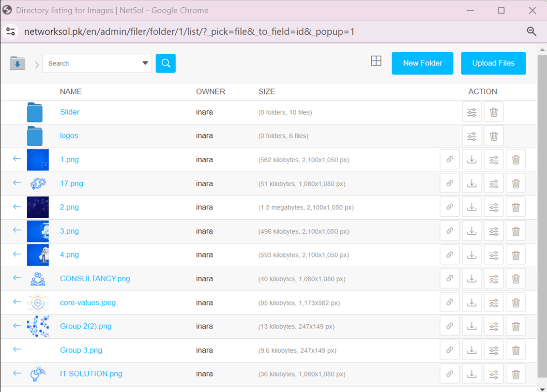Open the core-values.jpeg link
The width and height of the screenshot is (547, 392).
click(x=88, y=302)
